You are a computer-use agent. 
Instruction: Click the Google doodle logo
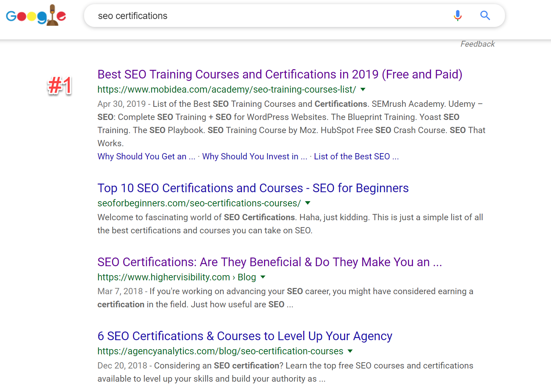pos(36,16)
